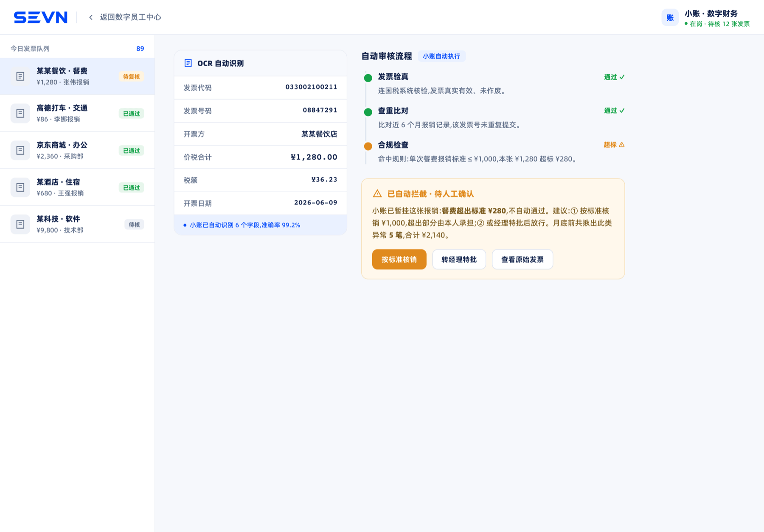This screenshot has height=532, width=764.
Task: Select the 某科技·软件 invoice row
Action: point(77,224)
